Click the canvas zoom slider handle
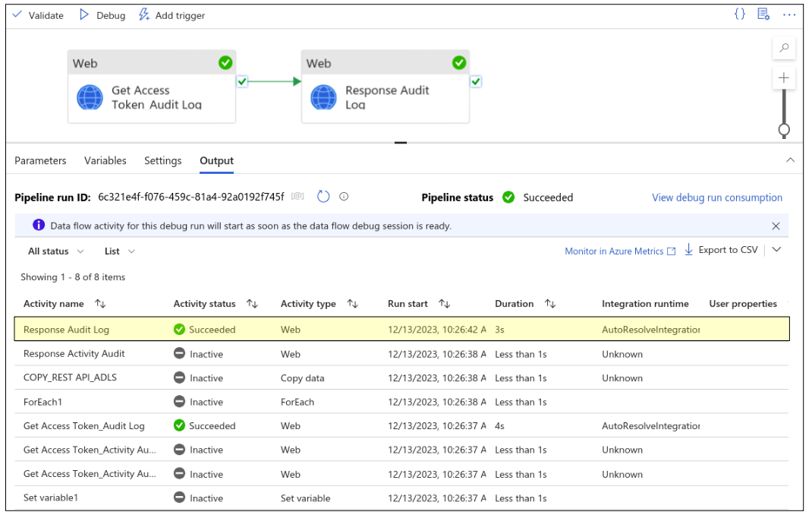812x515 pixels. pos(784,130)
